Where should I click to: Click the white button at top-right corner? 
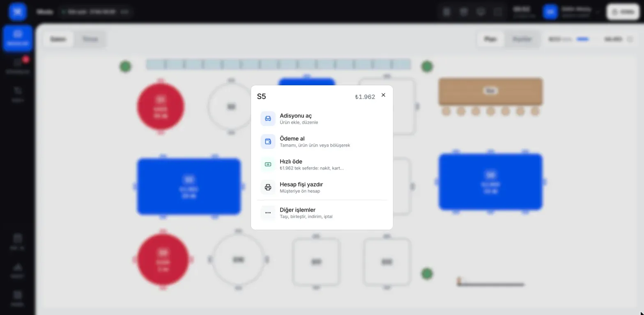623,12
